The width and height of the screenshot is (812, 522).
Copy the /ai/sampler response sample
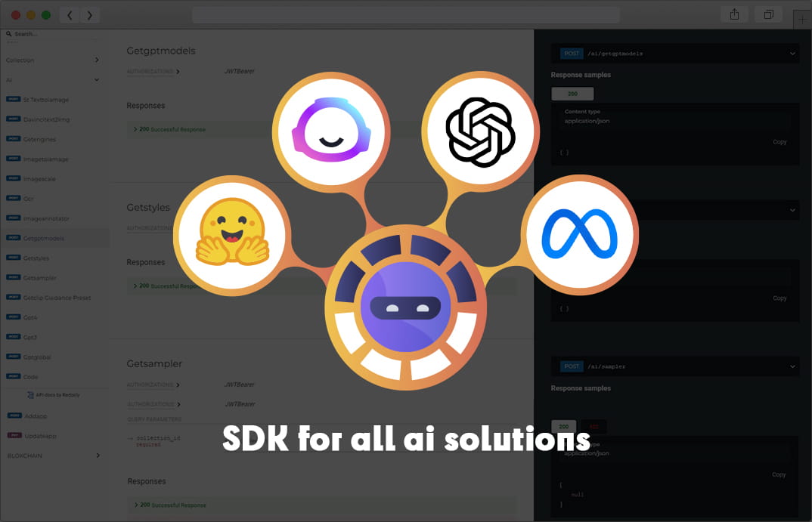click(778, 474)
